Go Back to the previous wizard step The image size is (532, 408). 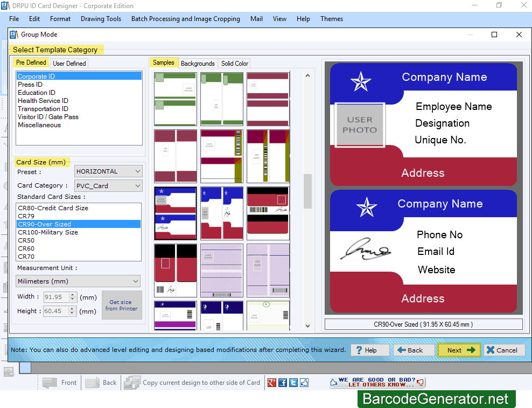(x=414, y=350)
